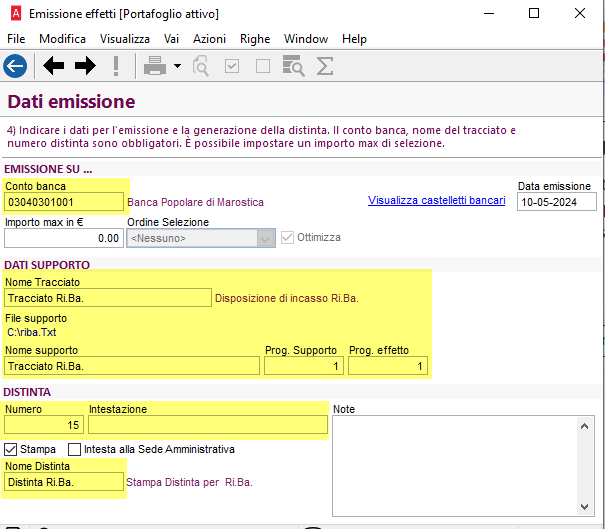The height and width of the screenshot is (529, 605).
Task: Click Note scrollbar up arrow
Action: [x=584, y=426]
